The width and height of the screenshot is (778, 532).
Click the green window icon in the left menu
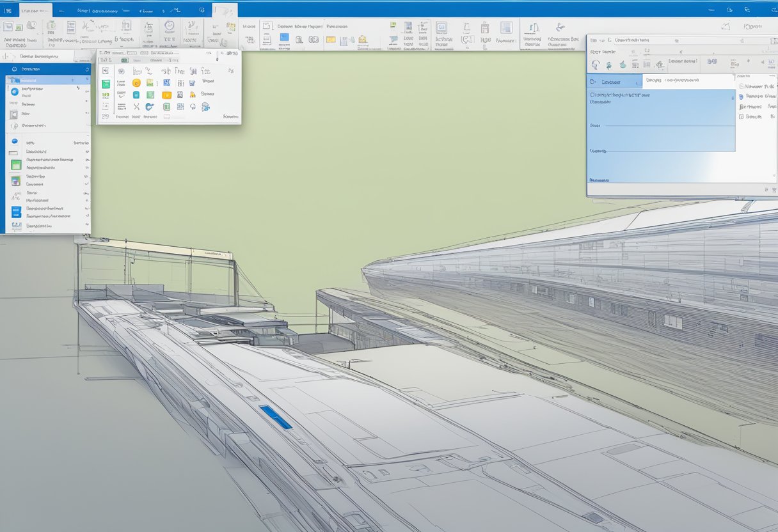(16, 164)
